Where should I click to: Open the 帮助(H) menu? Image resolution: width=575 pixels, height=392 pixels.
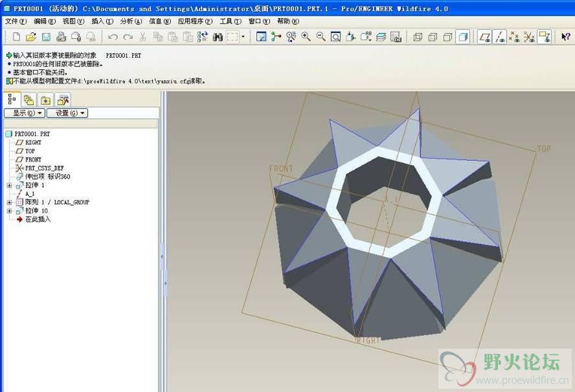(288, 21)
